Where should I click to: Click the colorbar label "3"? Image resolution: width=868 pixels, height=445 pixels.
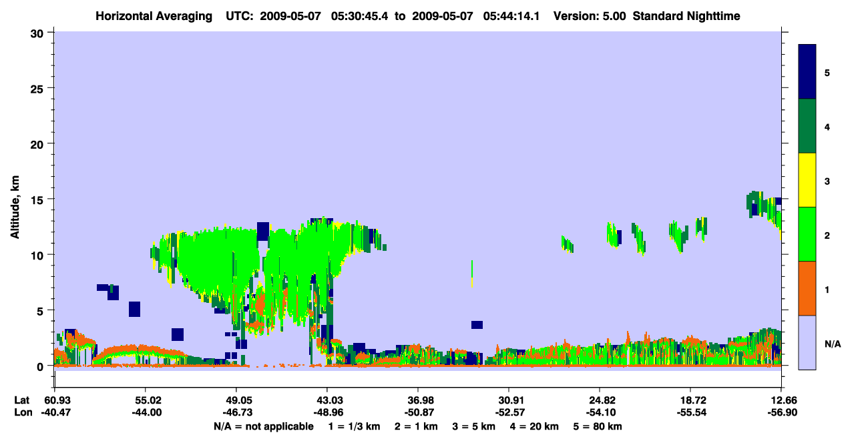tap(827, 180)
